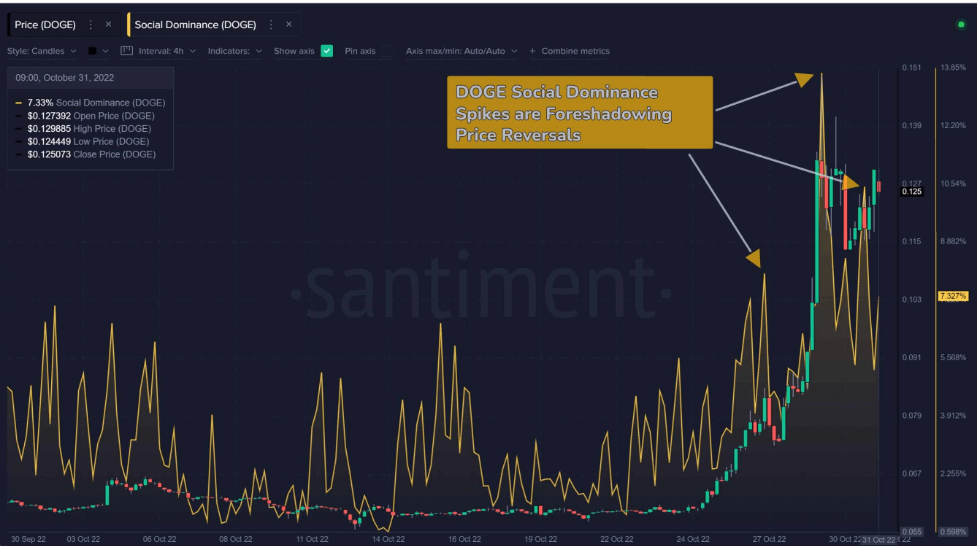Open options menu for Social Dominance (DOGE)

pyautogui.click(x=271, y=24)
